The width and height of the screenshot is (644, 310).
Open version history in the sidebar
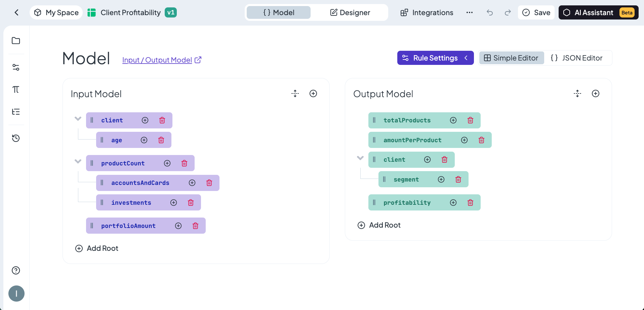(16, 138)
